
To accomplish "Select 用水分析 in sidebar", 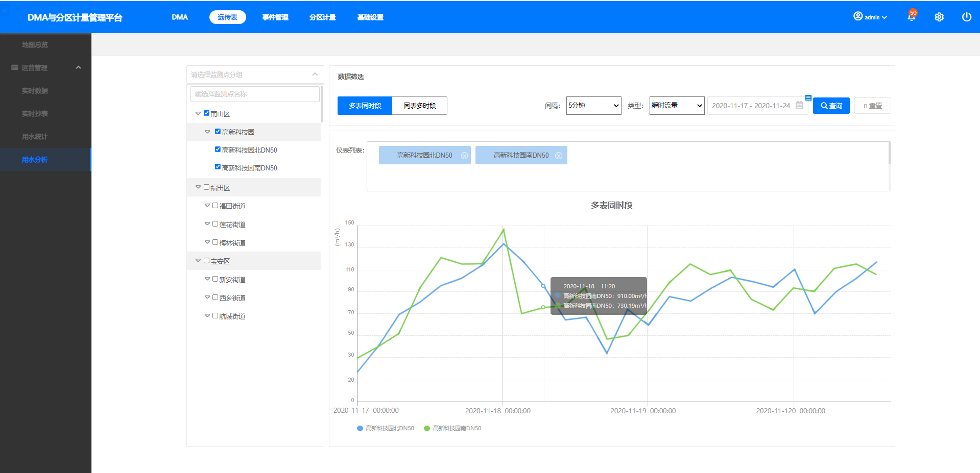I will [45, 160].
